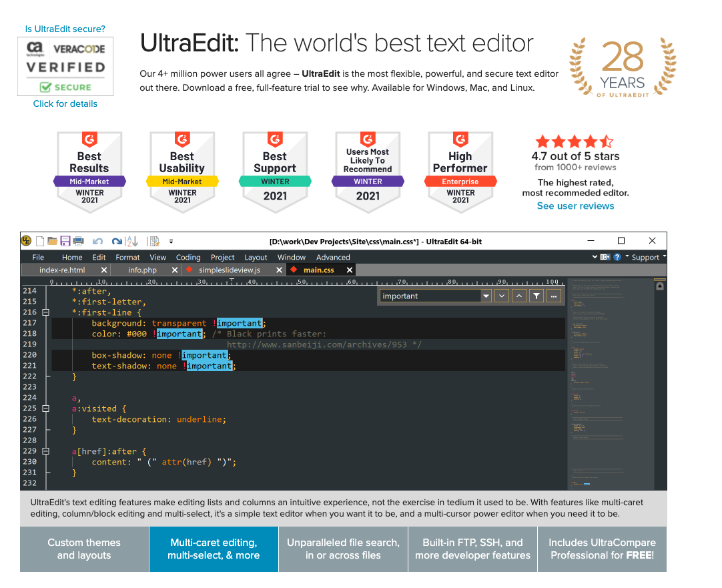This screenshot has width=722, height=588.
Task: Undo the last edit with the undo arrow
Action: coord(97,241)
